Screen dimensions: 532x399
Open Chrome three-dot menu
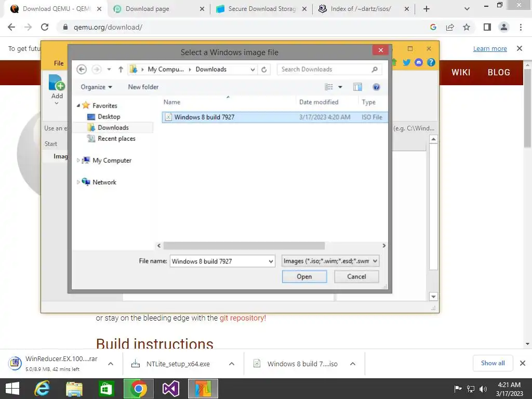521,27
